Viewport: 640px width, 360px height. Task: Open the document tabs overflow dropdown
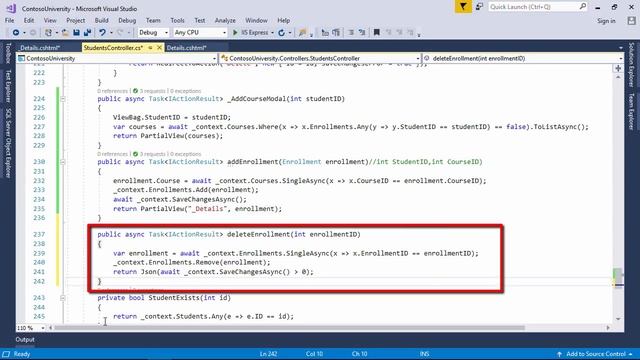point(621,48)
